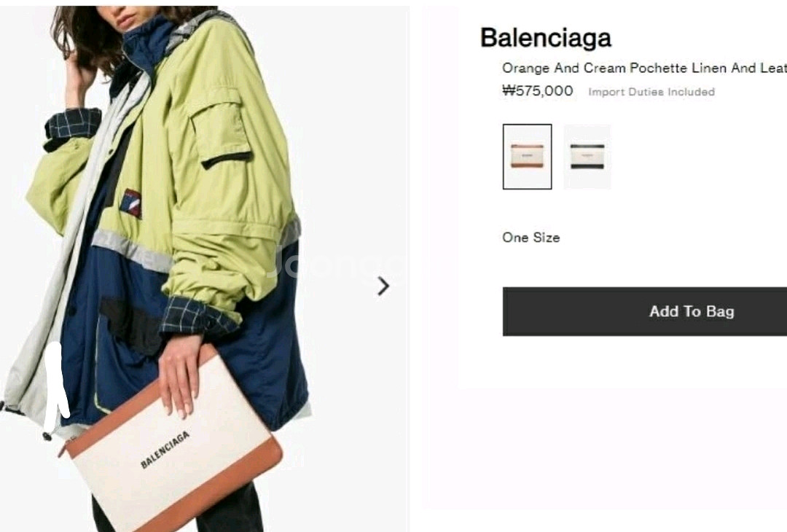
Task: Choose the One Size option
Action: tap(531, 238)
